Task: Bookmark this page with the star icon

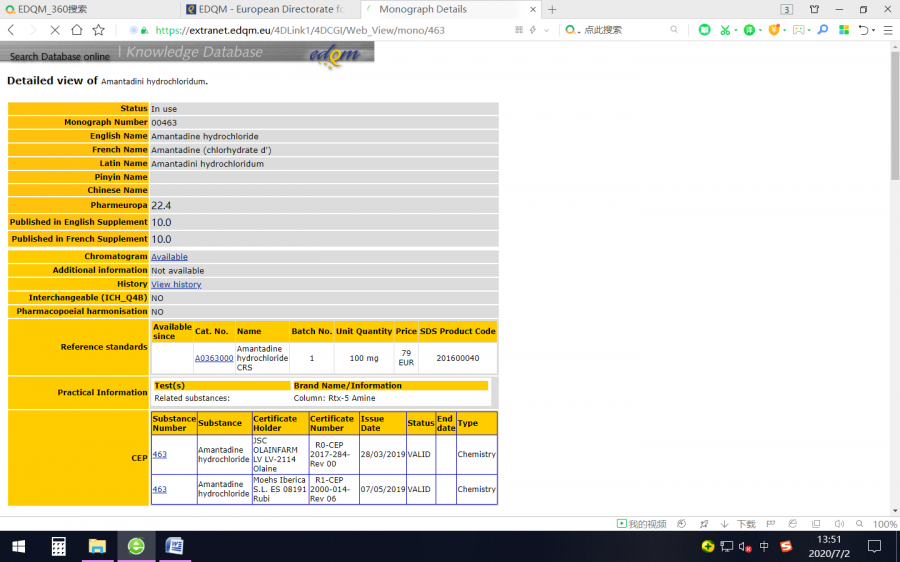Action: 98,30
